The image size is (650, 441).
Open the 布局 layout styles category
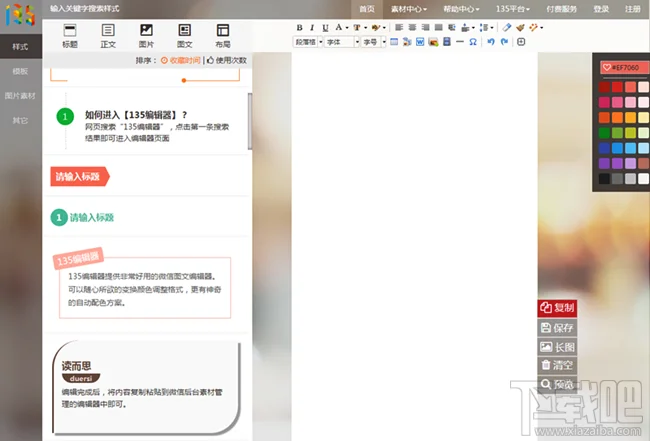223,36
